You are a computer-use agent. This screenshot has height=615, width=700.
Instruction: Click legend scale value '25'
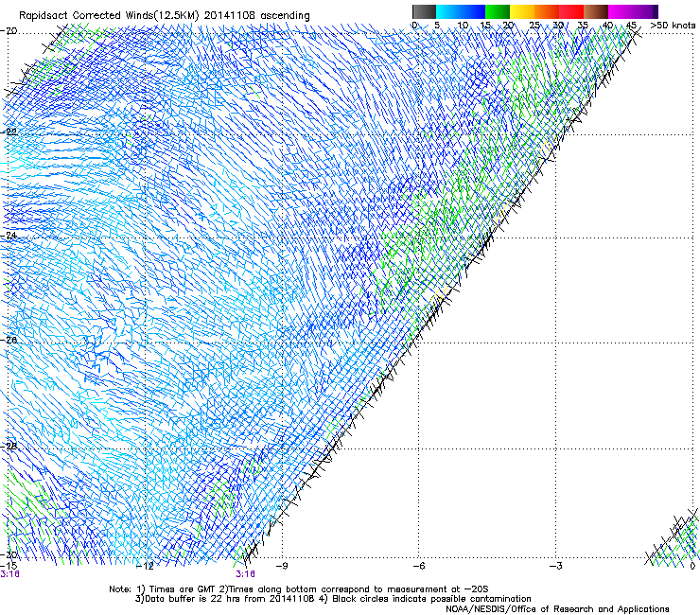tap(534, 26)
